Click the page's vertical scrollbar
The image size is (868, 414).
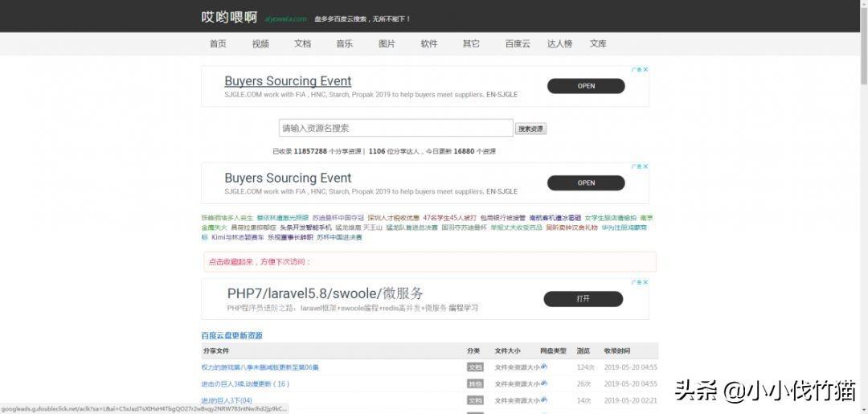click(x=863, y=48)
